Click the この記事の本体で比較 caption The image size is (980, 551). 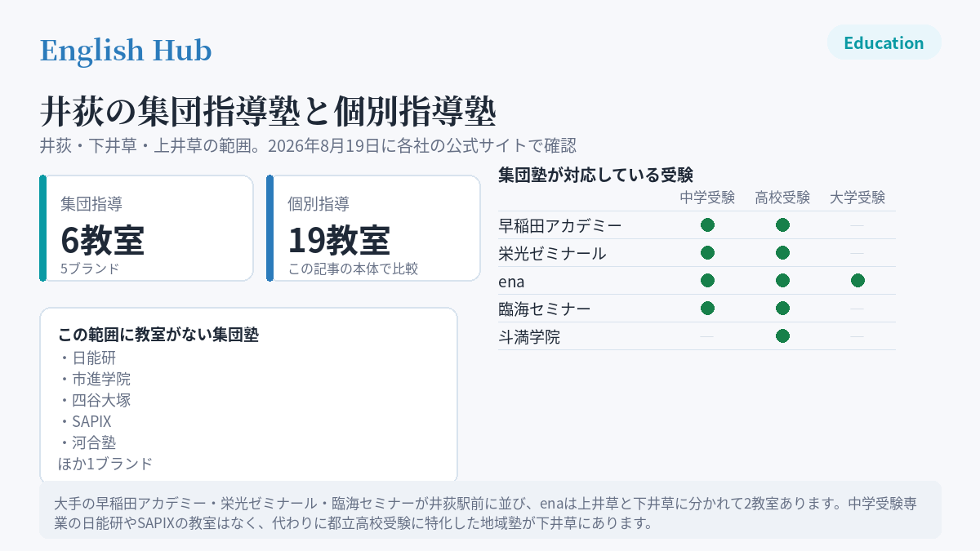click(x=353, y=269)
